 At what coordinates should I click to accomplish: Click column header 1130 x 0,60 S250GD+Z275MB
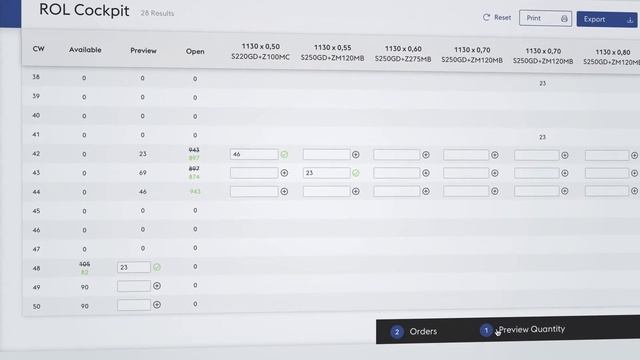(403, 54)
